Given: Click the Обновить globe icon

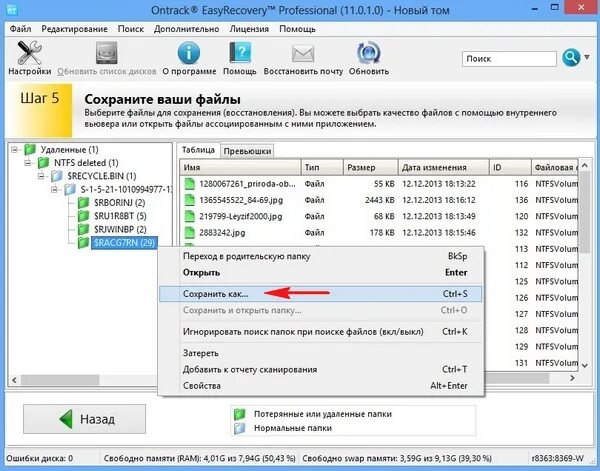Looking at the screenshot, I should [368, 53].
